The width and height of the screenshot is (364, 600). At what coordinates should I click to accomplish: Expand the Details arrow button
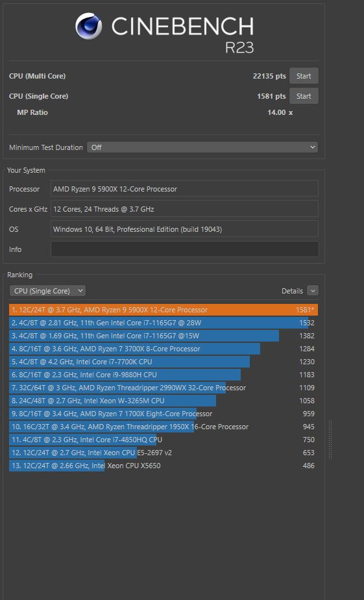[312, 291]
